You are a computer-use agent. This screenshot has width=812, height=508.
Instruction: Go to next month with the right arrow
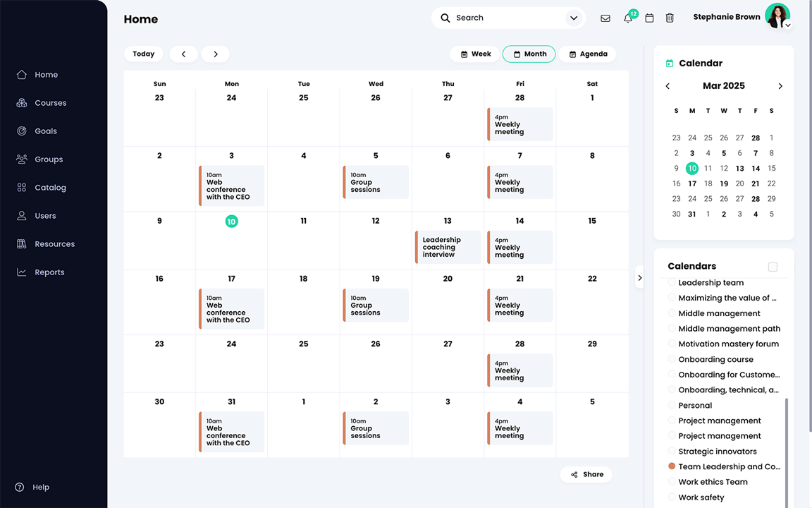(780, 85)
